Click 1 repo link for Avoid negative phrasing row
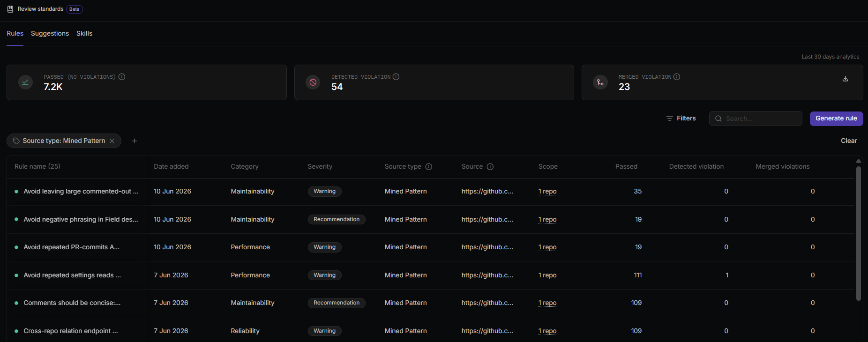This screenshot has height=342, width=868. (x=547, y=219)
